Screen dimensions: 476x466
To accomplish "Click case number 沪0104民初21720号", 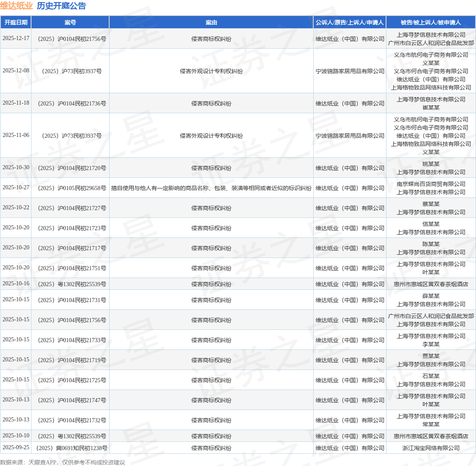I will (x=72, y=168).
